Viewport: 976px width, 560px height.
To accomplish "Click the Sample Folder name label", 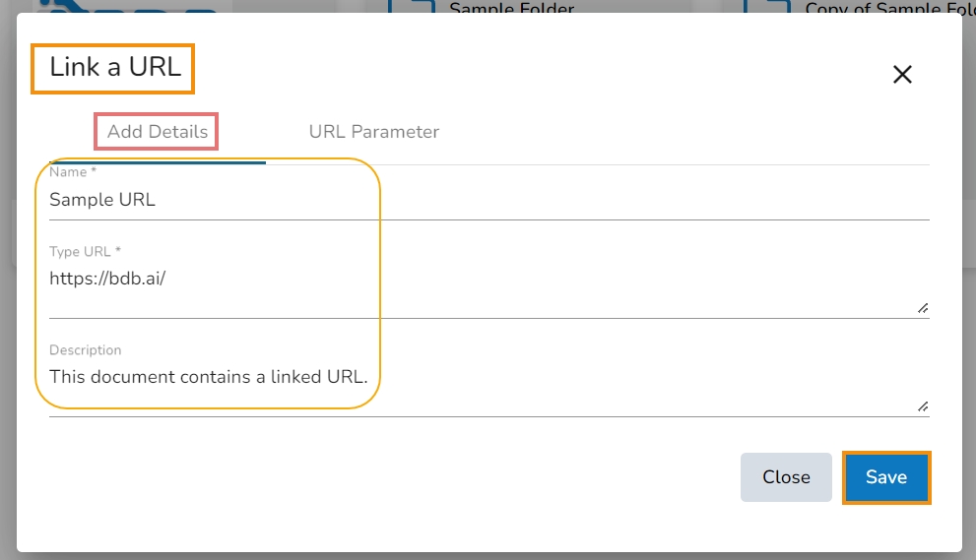I will click(511, 8).
